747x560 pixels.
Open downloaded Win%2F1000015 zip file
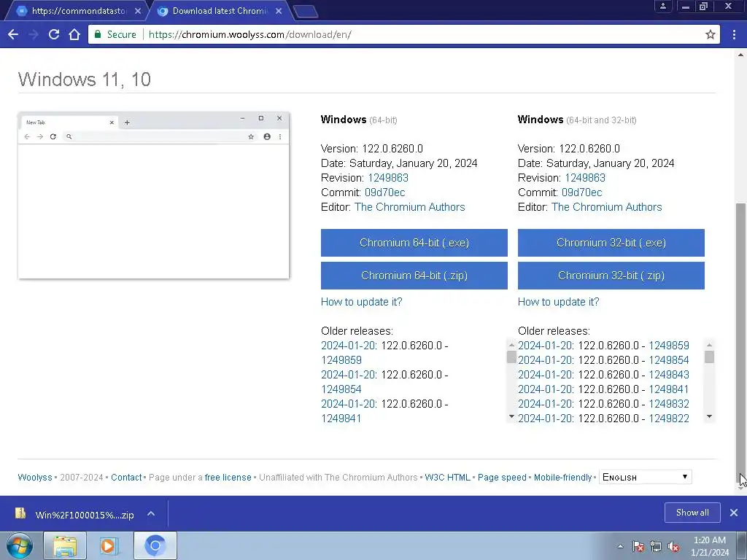[75, 514]
